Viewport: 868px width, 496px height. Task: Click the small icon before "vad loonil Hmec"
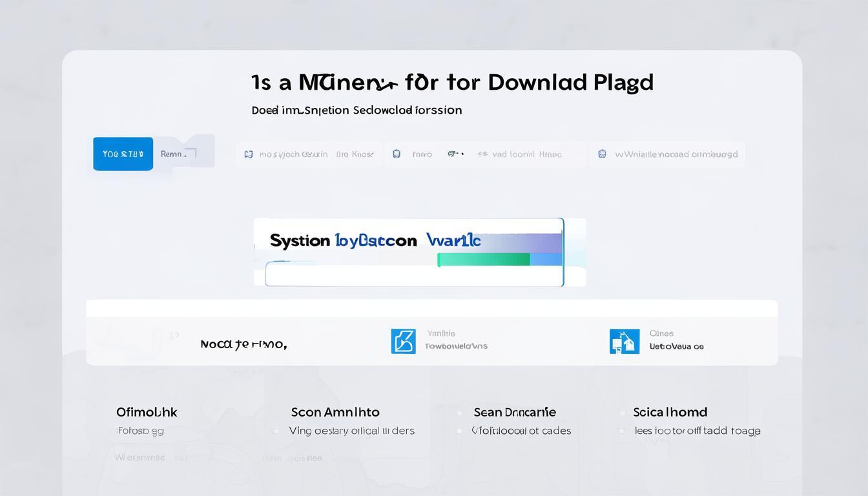pyautogui.click(x=482, y=154)
